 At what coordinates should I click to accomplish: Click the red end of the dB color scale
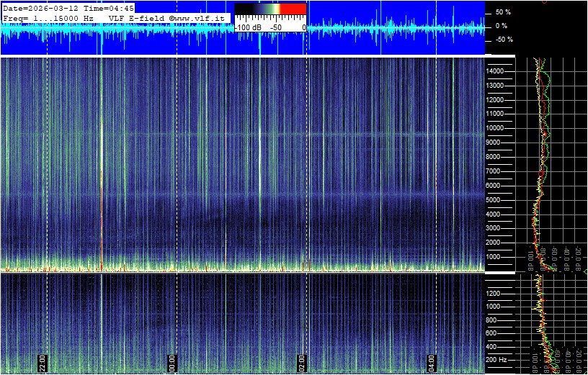[x=293, y=9]
